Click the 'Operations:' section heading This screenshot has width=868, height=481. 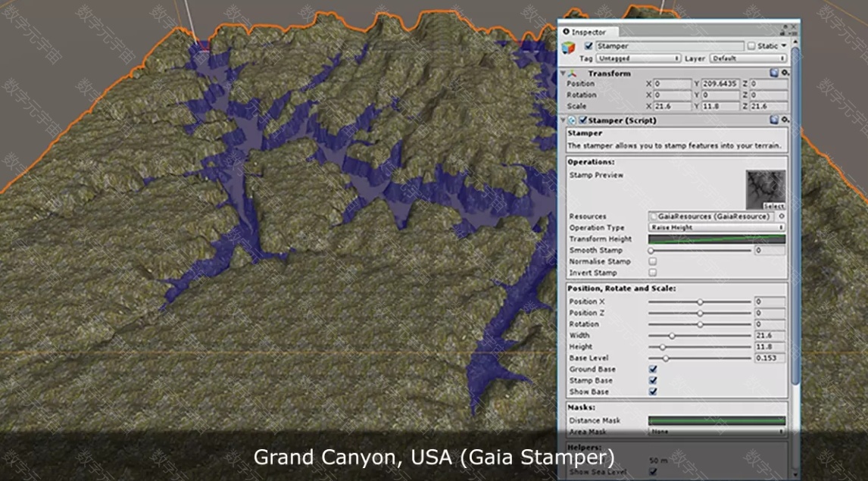[x=591, y=161]
